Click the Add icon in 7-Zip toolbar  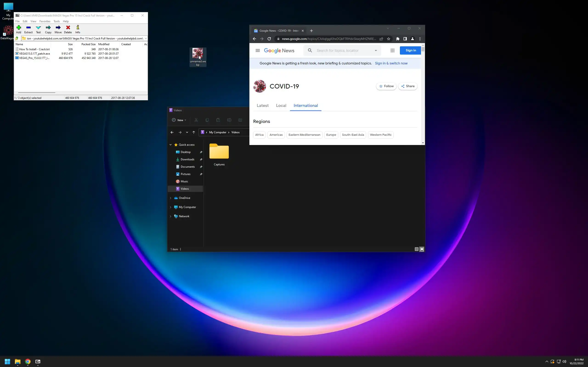click(18, 29)
